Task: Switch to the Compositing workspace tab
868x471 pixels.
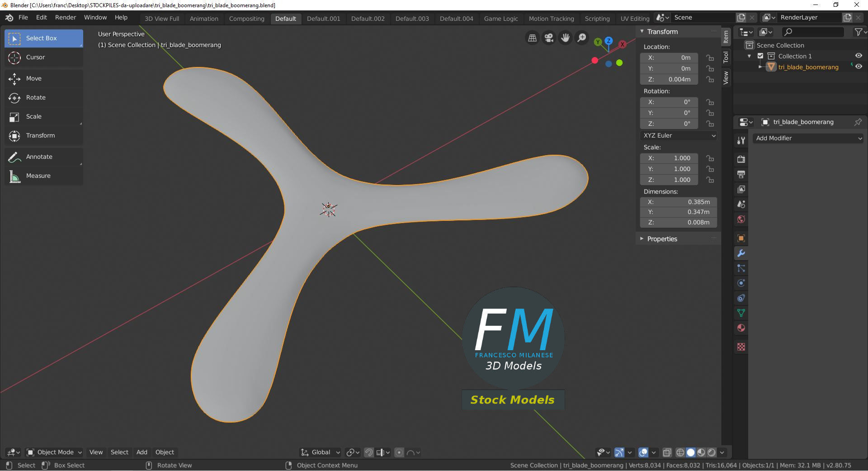Action: pyautogui.click(x=246, y=19)
